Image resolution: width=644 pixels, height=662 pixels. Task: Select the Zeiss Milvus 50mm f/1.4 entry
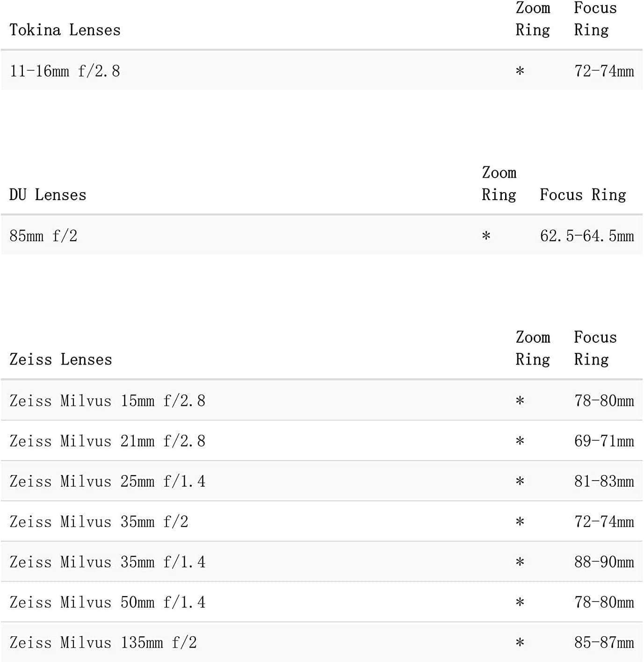tap(107, 602)
